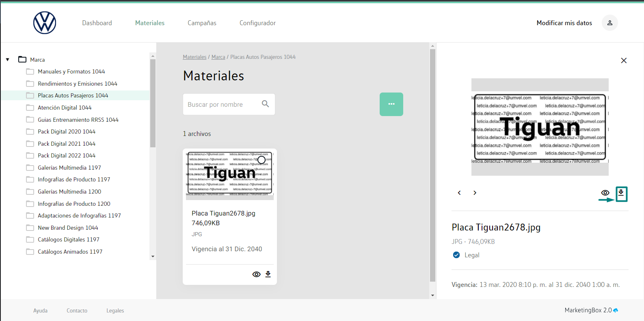Open Adaptaciones de Infografías 1197 folder
This screenshot has height=321, width=644.
pos(79,215)
